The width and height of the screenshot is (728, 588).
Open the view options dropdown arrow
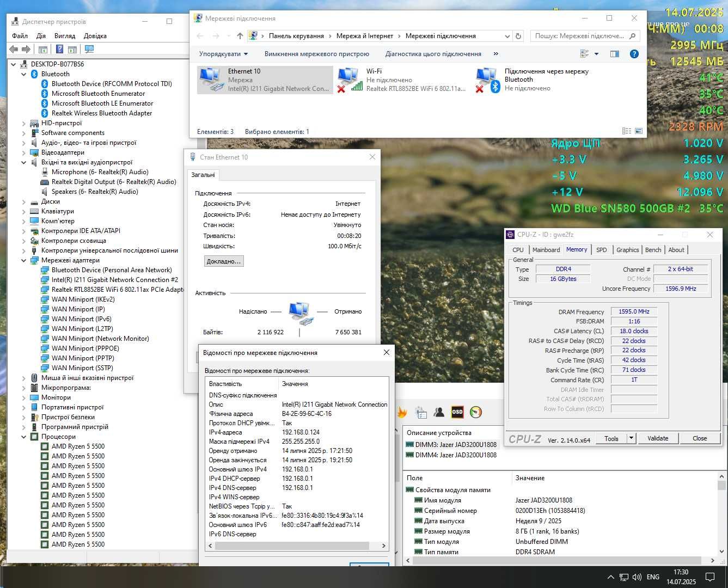596,54
